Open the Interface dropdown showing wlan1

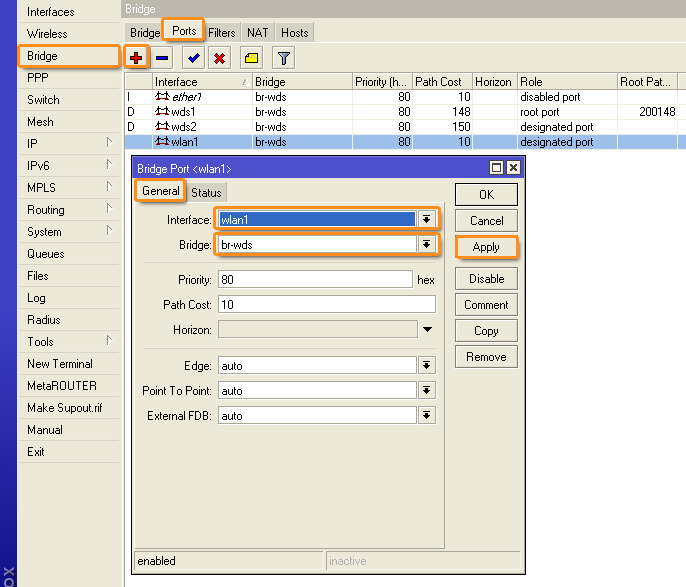(427, 219)
